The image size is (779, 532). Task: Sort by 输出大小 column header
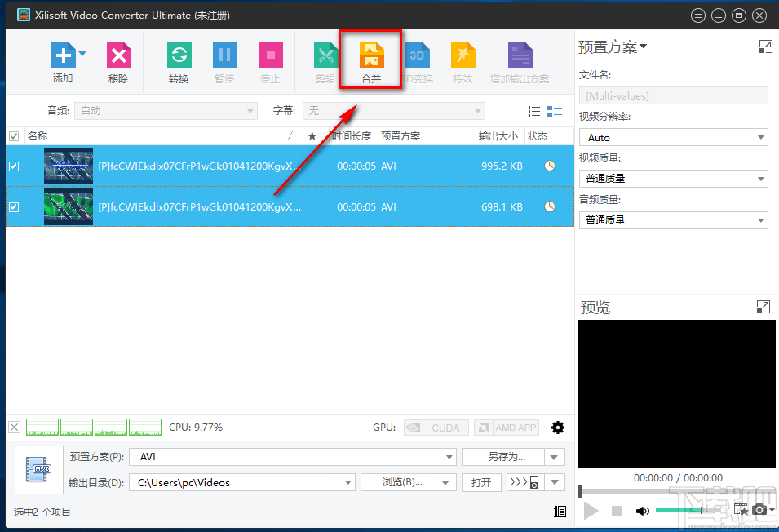click(x=498, y=136)
